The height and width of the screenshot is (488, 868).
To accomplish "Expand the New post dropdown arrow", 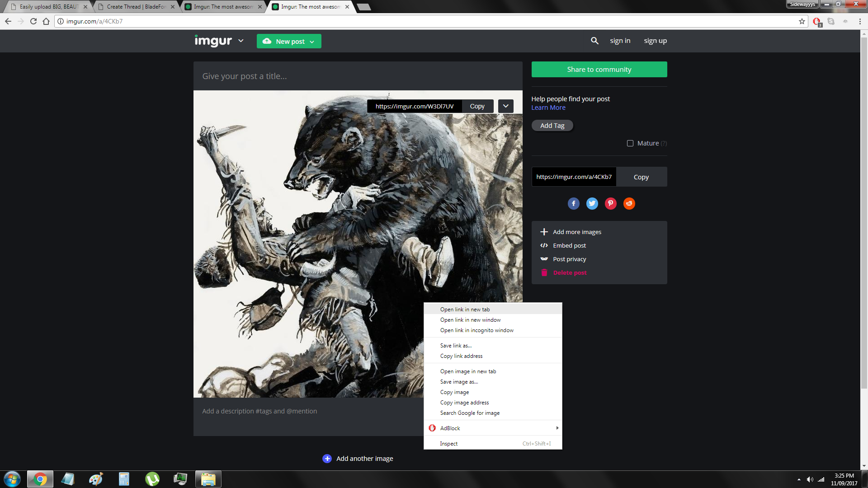I will click(312, 42).
